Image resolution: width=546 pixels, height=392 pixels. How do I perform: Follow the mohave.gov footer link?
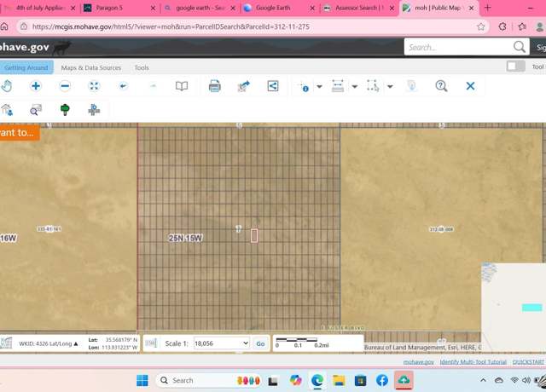tap(419, 362)
